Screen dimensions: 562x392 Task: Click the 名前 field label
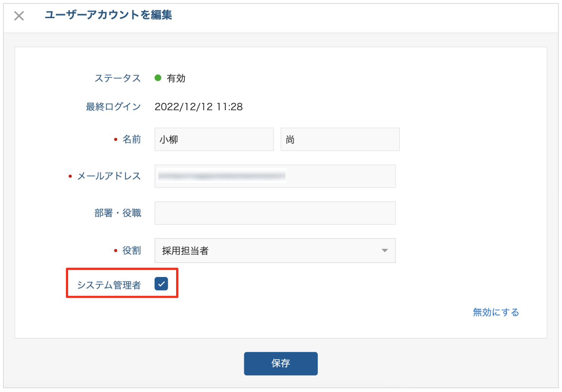coord(132,139)
